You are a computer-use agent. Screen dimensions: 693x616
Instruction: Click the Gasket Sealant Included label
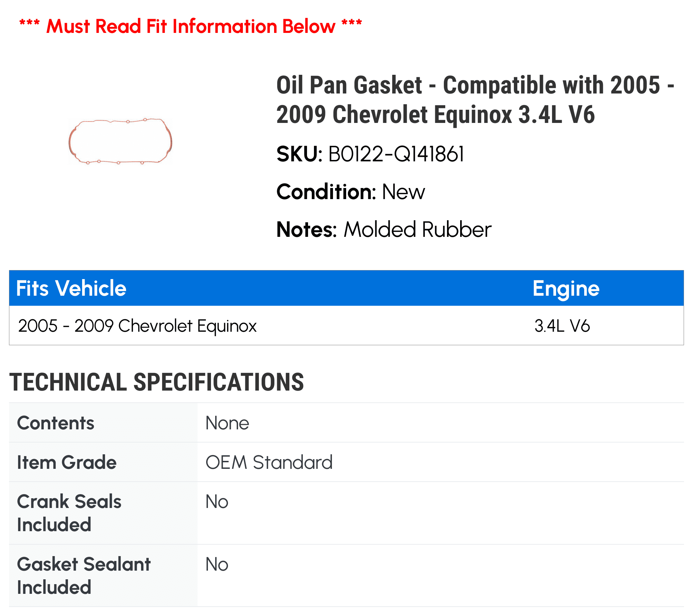coord(84,575)
